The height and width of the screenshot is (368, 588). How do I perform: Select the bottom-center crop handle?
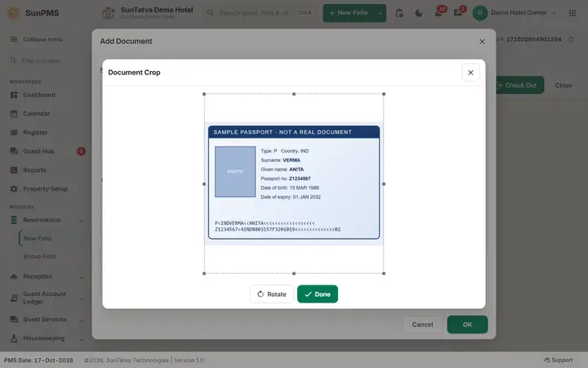point(294,273)
